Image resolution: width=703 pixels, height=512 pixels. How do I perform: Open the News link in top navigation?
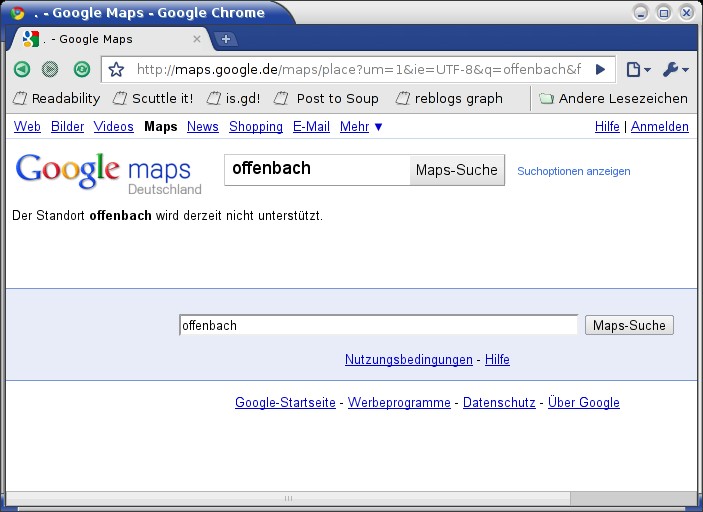click(202, 127)
